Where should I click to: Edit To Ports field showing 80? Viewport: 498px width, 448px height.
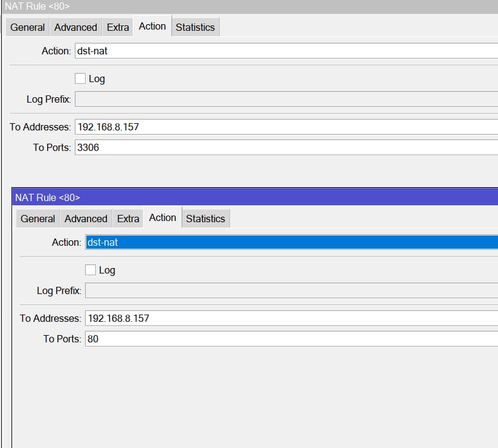292,339
